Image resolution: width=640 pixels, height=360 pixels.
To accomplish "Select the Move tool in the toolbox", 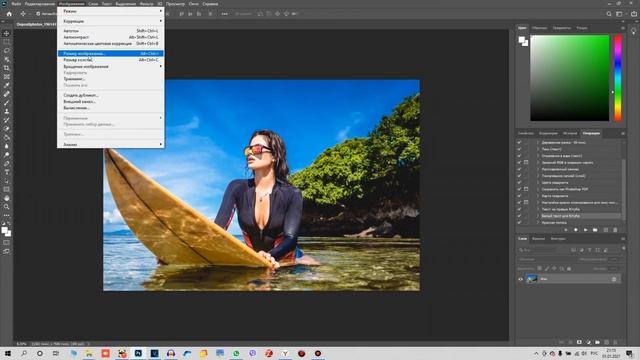I will click(7, 33).
